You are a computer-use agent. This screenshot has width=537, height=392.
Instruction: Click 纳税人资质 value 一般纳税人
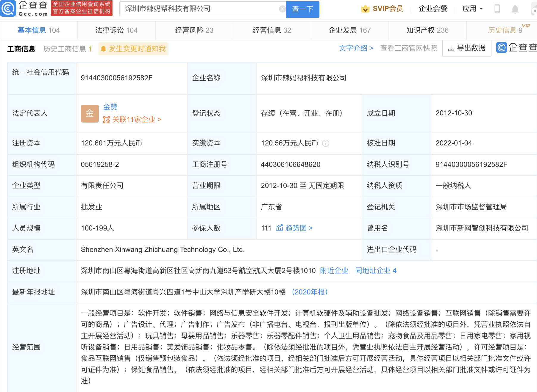coord(453,186)
